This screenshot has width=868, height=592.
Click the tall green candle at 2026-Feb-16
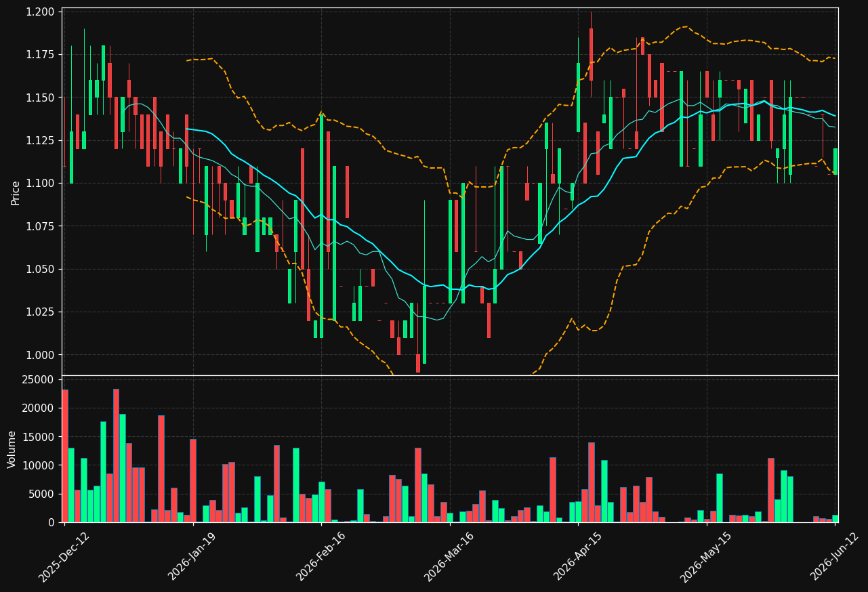[321, 226]
